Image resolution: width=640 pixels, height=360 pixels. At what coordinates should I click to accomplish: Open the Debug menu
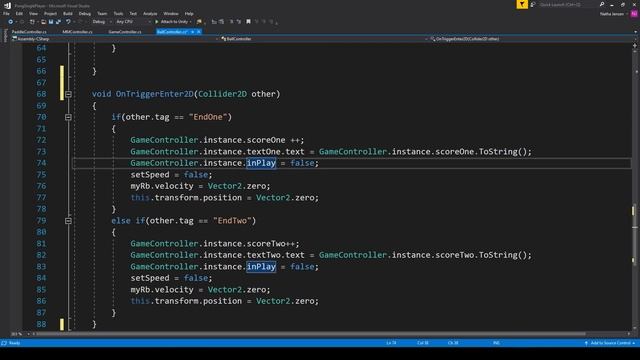[84, 13]
